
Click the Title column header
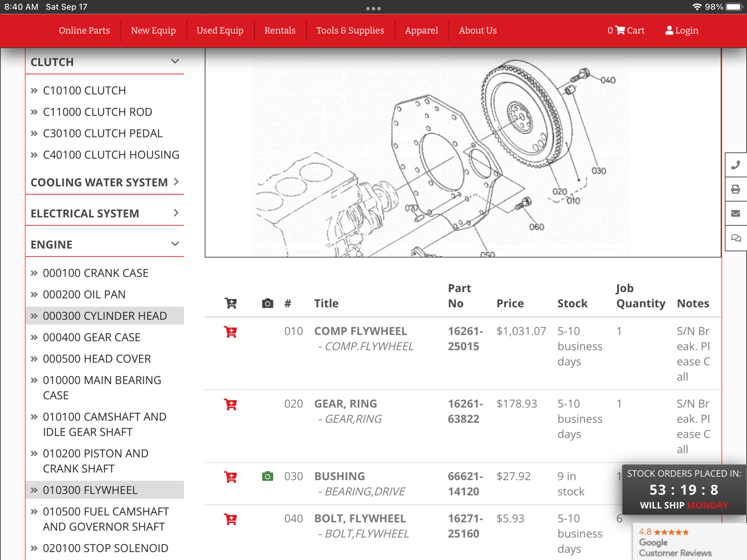(x=326, y=303)
